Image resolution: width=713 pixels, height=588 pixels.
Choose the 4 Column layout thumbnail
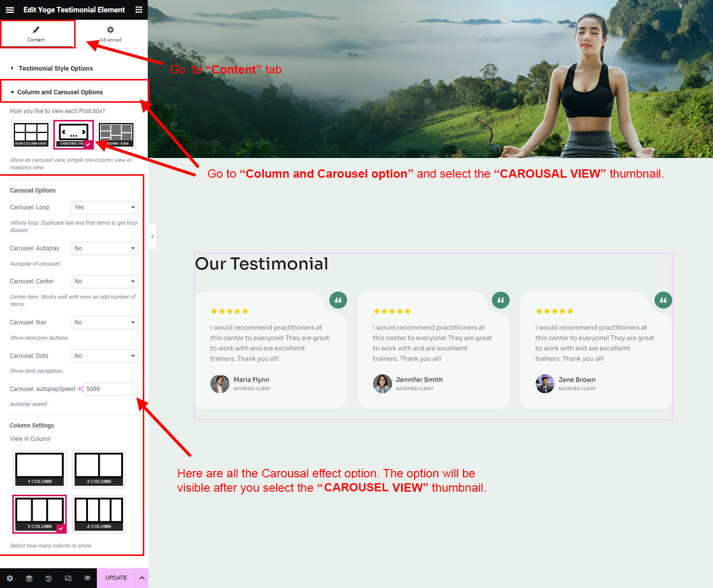(x=99, y=513)
